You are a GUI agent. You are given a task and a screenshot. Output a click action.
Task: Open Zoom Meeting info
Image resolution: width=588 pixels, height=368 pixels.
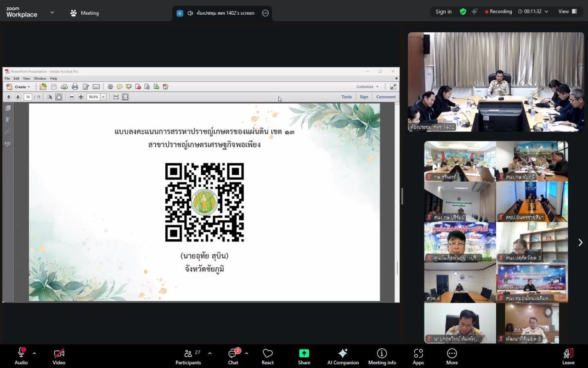point(382,356)
